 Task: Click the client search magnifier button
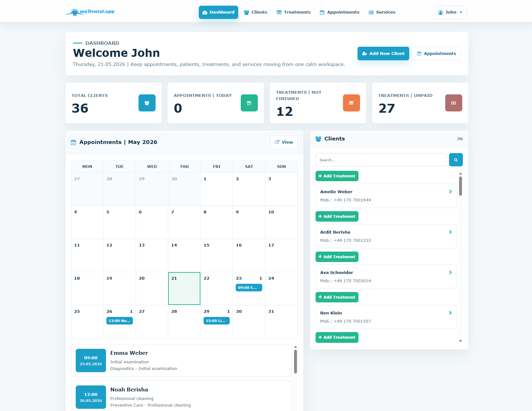[456, 160]
